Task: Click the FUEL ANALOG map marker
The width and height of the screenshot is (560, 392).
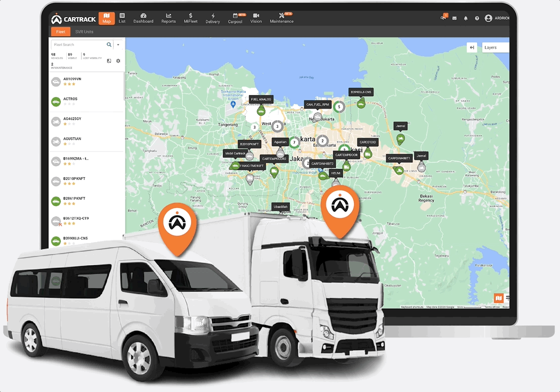Action: click(x=261, y=110)
